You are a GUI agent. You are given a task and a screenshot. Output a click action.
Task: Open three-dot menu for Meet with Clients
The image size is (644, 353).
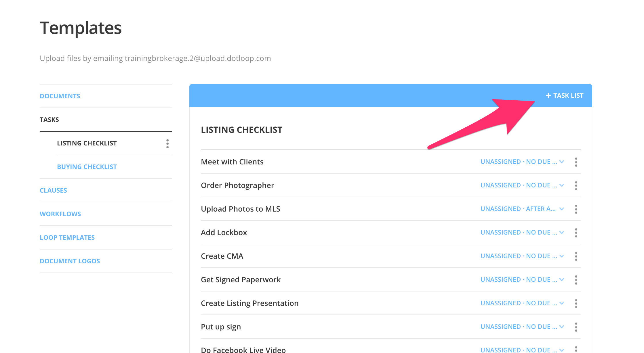(576, 162)
